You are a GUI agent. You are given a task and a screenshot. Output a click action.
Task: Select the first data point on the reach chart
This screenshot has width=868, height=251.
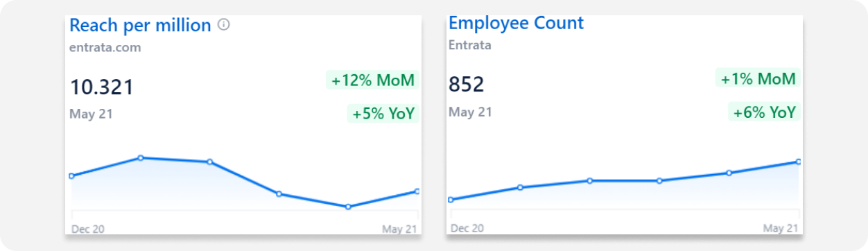pos(71,176)
